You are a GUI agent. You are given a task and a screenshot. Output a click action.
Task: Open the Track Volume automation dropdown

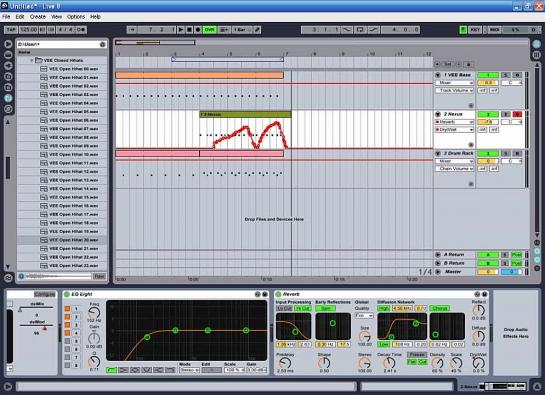coord(455,90)
